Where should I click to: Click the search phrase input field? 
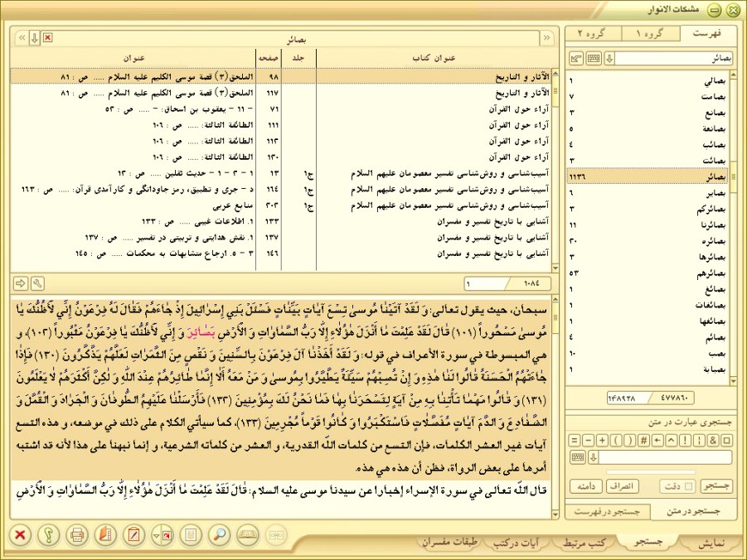point(666,457)
